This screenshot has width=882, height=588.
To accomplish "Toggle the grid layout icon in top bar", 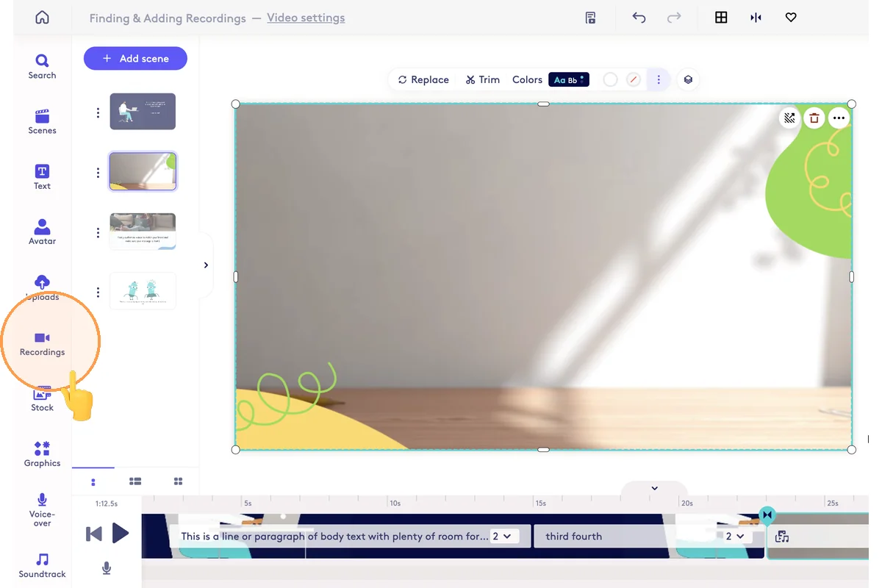I will [x=721, y=18].
